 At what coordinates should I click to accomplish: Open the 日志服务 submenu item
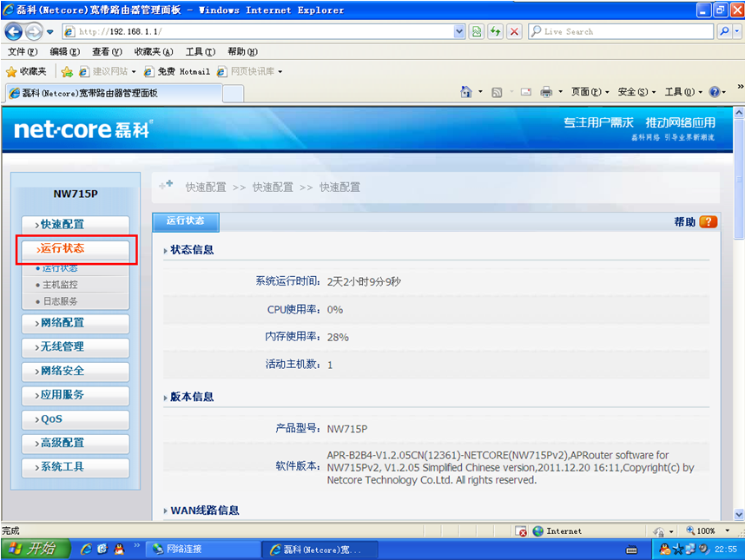tap(60, 301)
